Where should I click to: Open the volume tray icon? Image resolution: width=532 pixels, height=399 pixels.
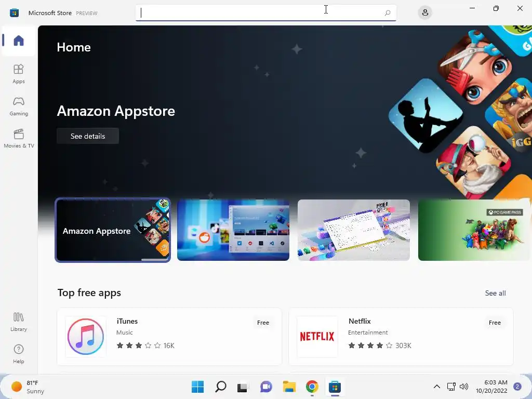click(464, 387)
